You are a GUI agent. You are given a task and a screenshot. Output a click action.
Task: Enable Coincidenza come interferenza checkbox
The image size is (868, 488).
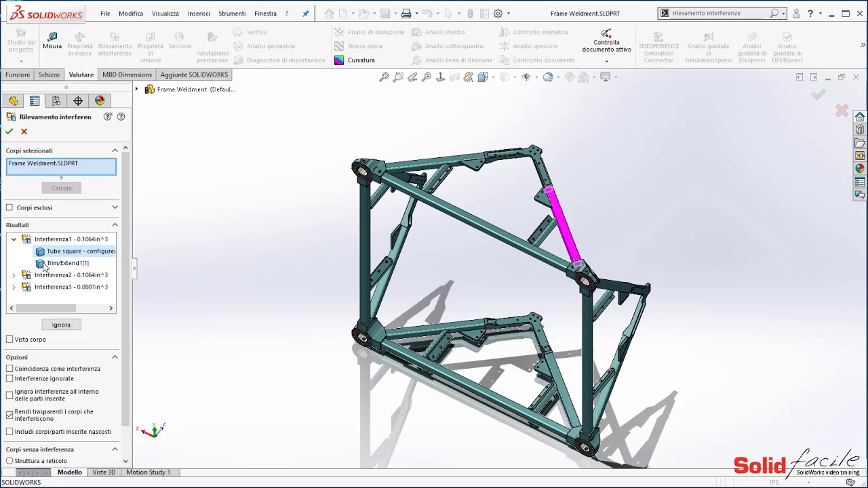(x=9, y=369)
